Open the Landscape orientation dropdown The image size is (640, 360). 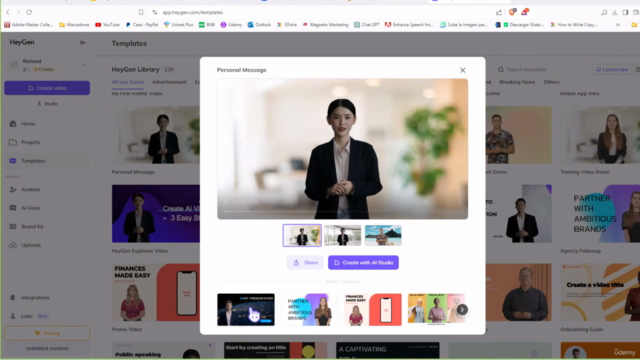(611, 69)
